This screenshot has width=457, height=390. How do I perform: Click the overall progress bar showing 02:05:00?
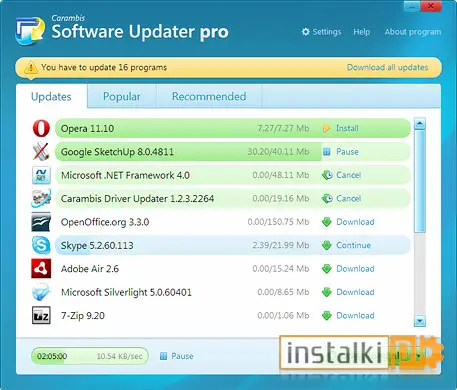[90, 356]
